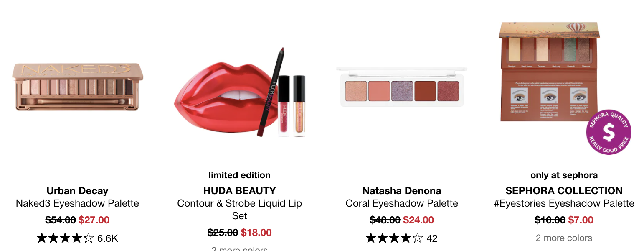Click the $27.00 sale price for Naked3
Screen dimensions: 644x251
pos(94,220)
